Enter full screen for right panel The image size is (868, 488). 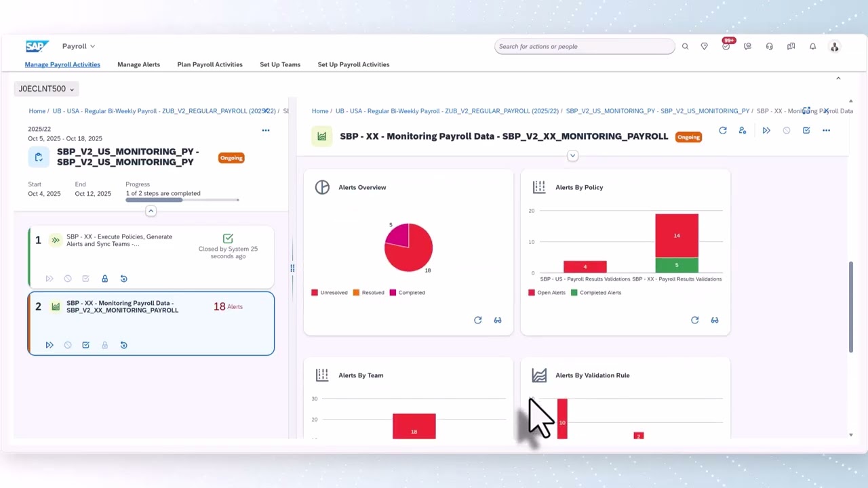[x=806, y=110]
